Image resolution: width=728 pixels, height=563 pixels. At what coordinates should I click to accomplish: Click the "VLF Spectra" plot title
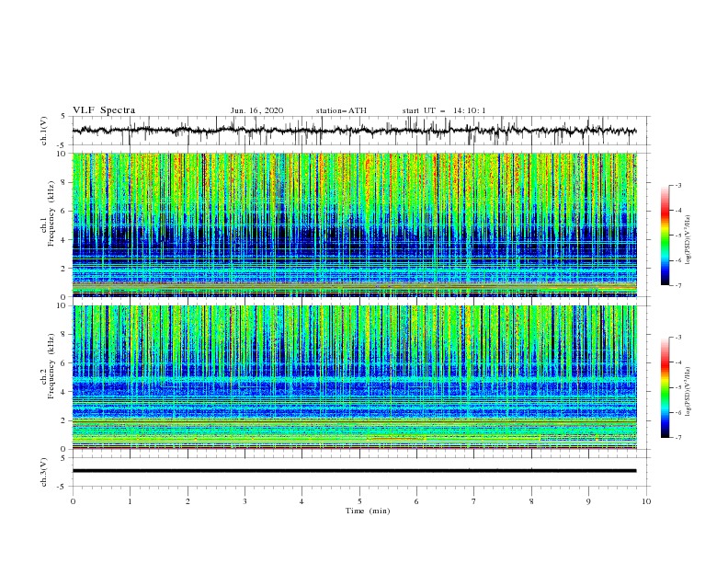pos(104,110)
